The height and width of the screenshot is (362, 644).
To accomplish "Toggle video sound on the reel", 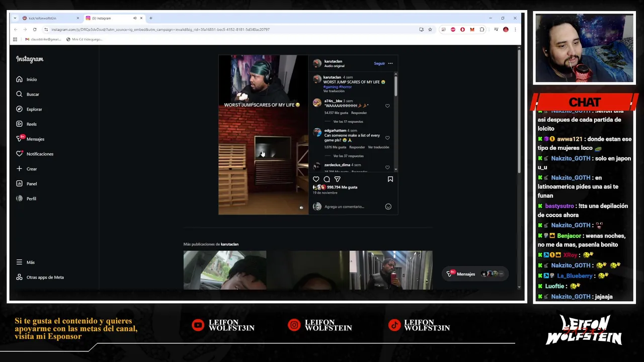I will click(x=301, y=208).
